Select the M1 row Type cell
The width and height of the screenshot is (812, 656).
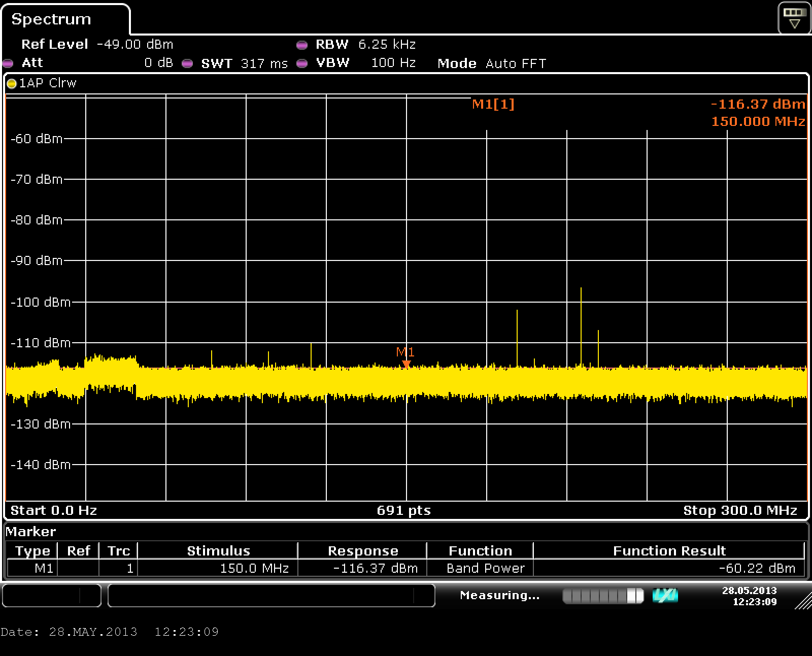pyautogui.click(x=32, y=568)
